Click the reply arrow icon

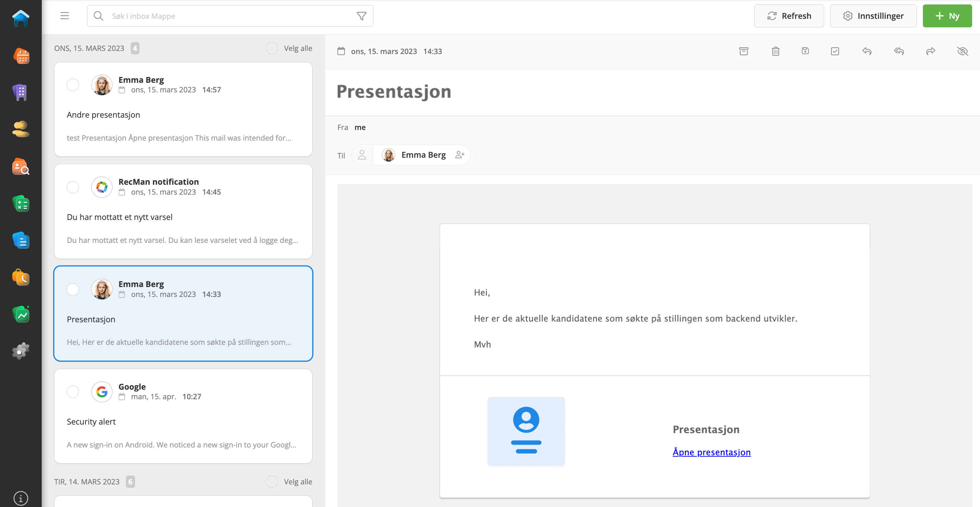pos(866,51)
